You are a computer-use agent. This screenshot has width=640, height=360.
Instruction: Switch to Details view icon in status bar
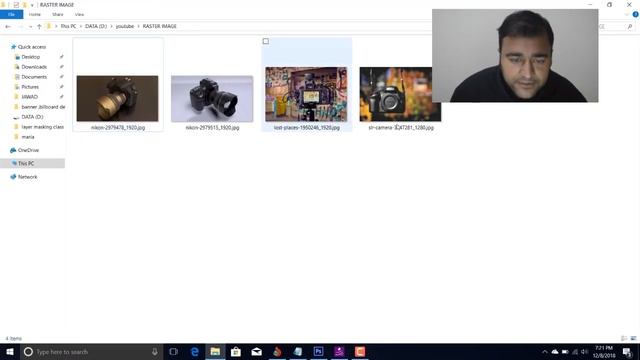click(x=624, y=338)
